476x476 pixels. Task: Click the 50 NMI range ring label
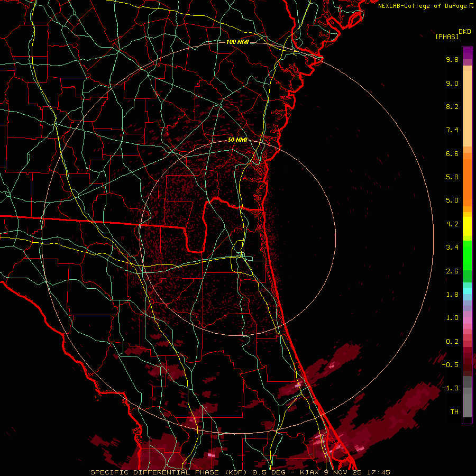(x=237, y=140)
